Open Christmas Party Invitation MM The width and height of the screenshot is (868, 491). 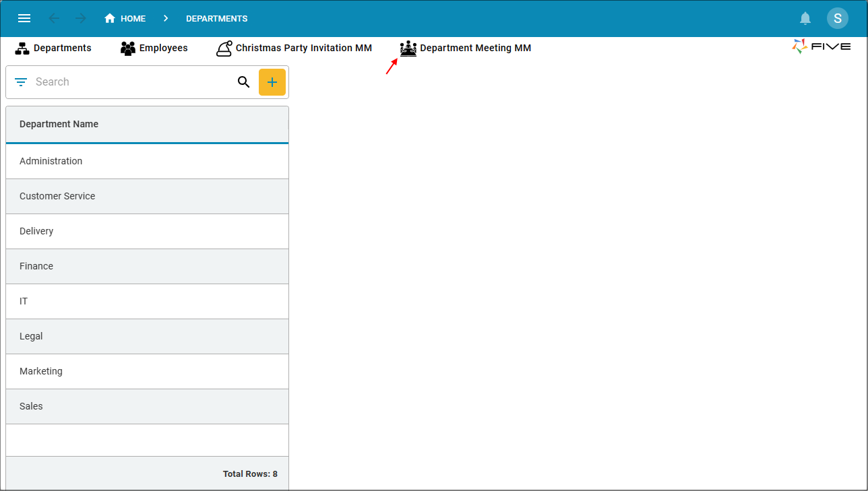pos(294,48)
